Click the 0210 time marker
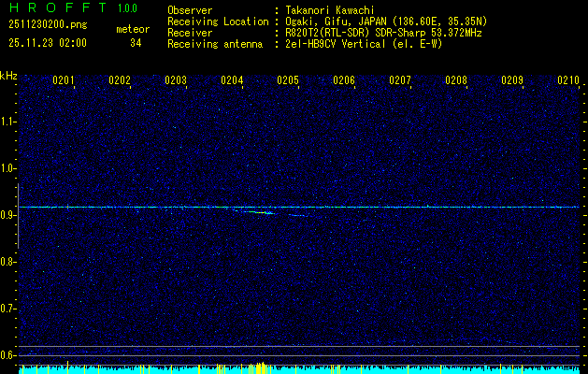The width and height of the screenshot is (588, 374). [x=568, y=80]
